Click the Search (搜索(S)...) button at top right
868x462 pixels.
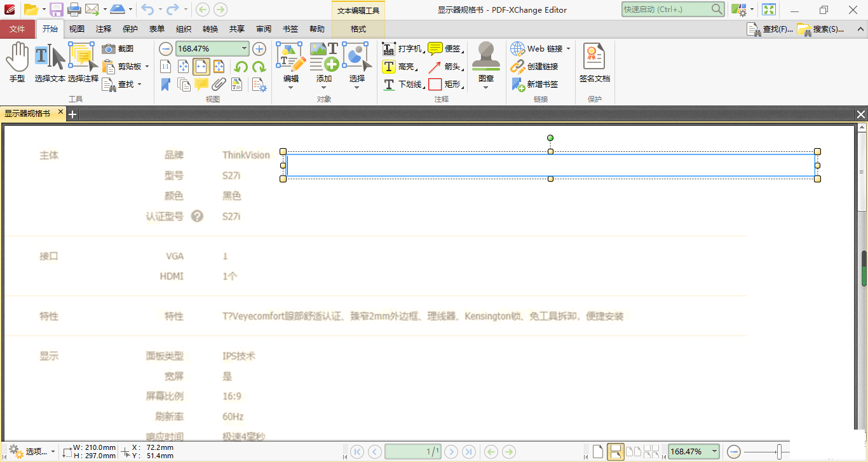pos(820,29)
